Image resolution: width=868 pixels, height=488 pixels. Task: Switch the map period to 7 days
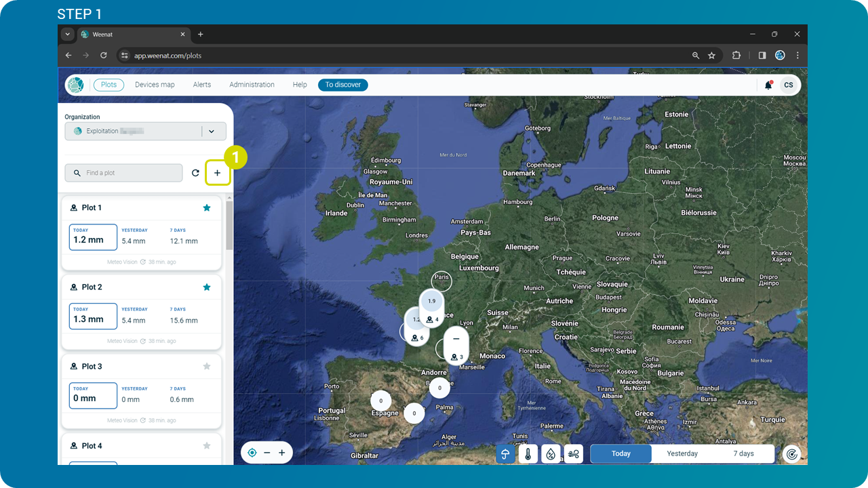(x=743, y=454)
